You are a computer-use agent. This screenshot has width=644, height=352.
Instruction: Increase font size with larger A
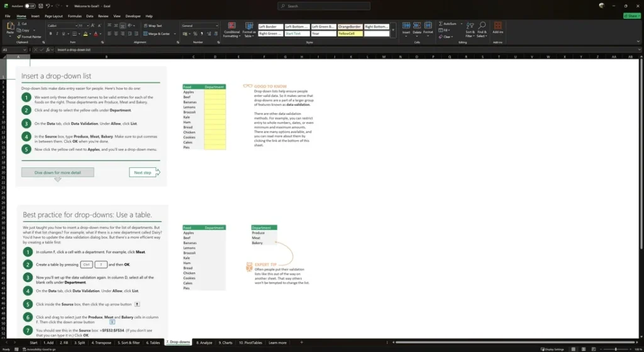point(93,25)
